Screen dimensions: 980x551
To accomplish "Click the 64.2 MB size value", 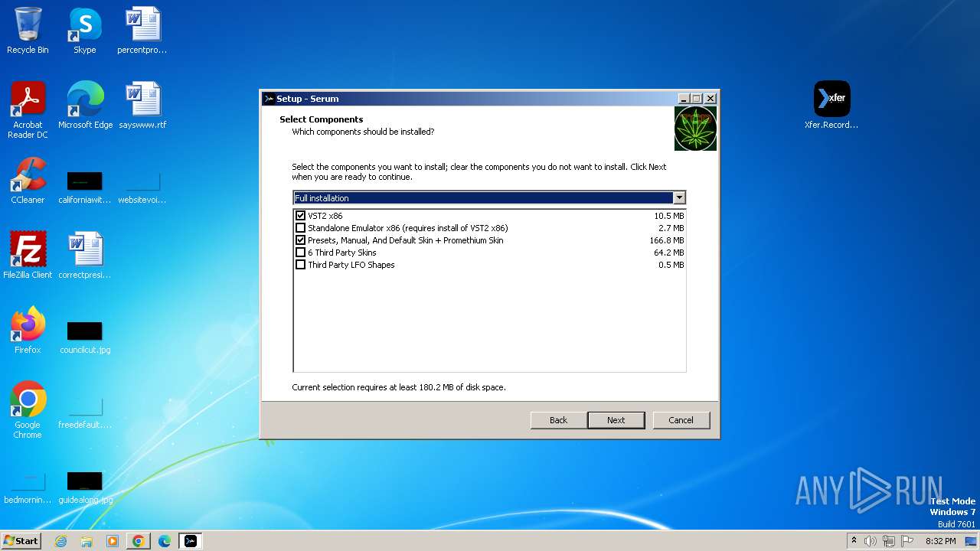I will pos(669,253).
